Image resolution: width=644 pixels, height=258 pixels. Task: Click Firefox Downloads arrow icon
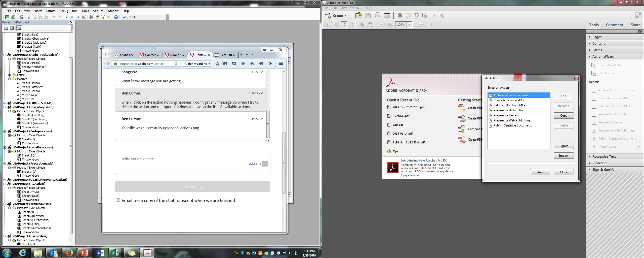tap(243, 63)
